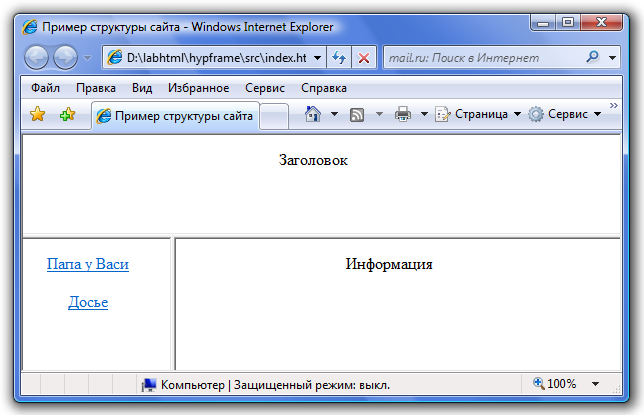
Task: Open the Вид menu
Action: tap(142, 88)
